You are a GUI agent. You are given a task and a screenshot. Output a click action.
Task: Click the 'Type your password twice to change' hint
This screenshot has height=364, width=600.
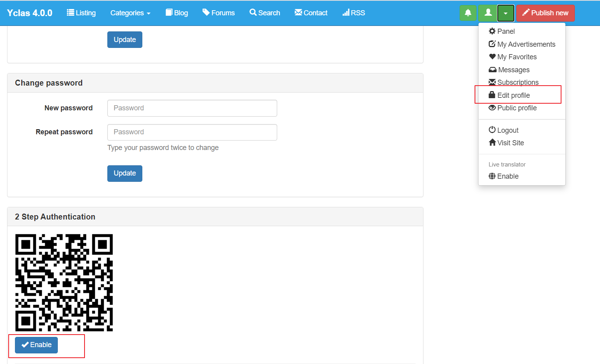pos(163,148)
